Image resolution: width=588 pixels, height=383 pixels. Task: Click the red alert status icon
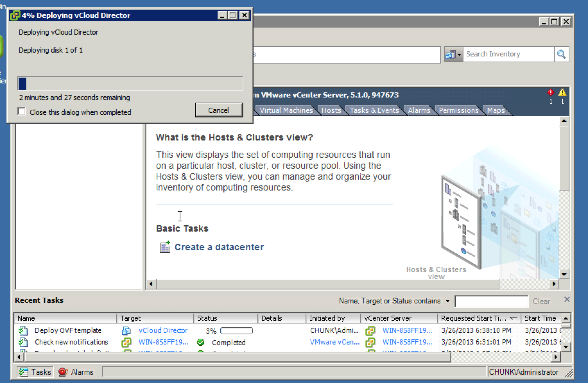pos(551,93)
